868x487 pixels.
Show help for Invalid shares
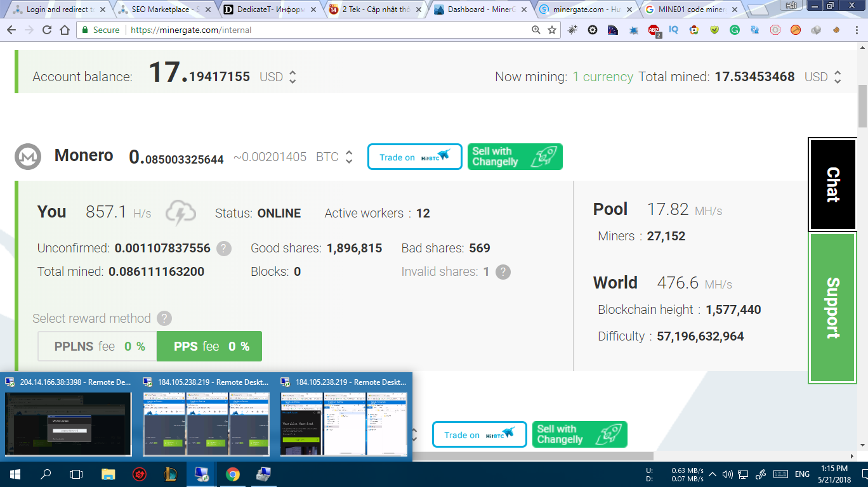coord(503,272)
